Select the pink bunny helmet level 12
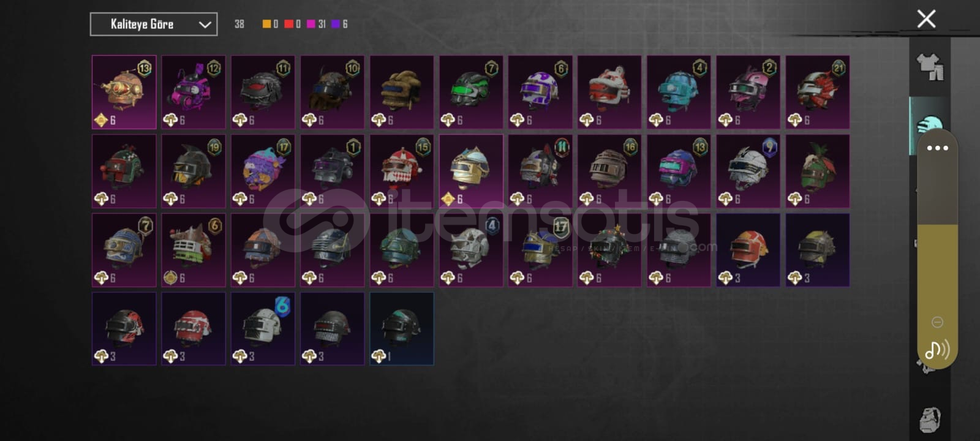Image resolution: width=980 pixels, height=441 pixels. pyautogui.click(x=194, y=92)
